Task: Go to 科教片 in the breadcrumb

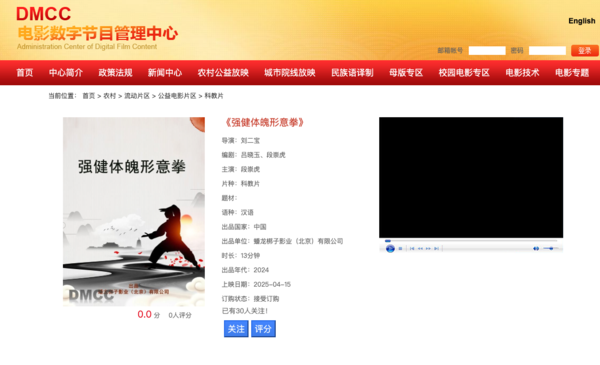Action: (214, 96)
